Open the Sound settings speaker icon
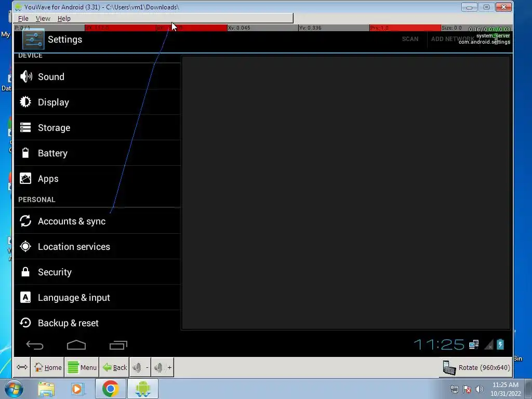Viewport: 532px width, 399px height. [26, 77]
